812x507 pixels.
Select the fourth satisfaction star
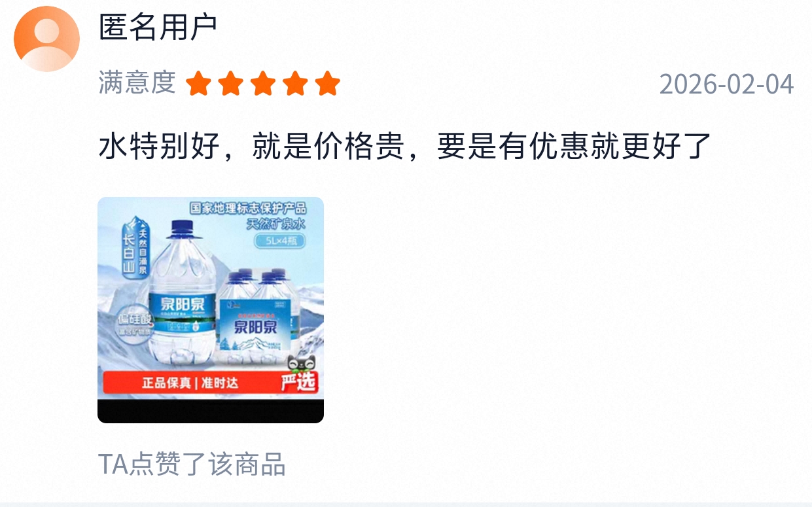click(x=295, y=84)
